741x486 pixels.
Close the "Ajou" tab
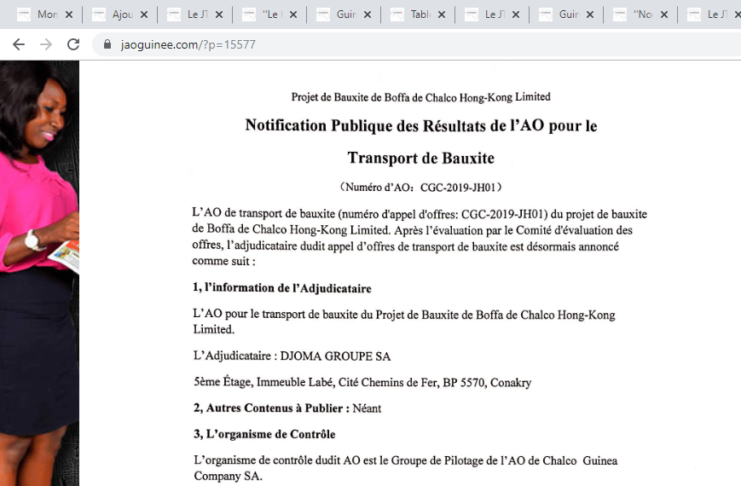(144, 15)
